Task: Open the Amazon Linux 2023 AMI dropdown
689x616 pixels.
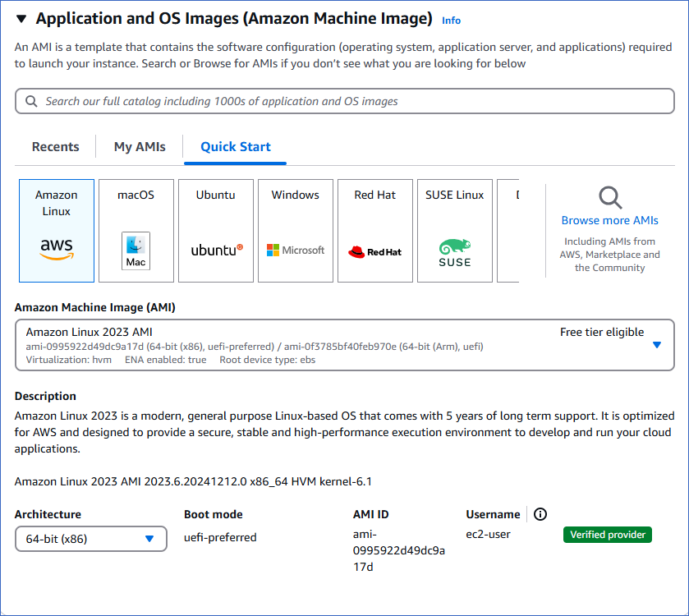Action: 345,345
